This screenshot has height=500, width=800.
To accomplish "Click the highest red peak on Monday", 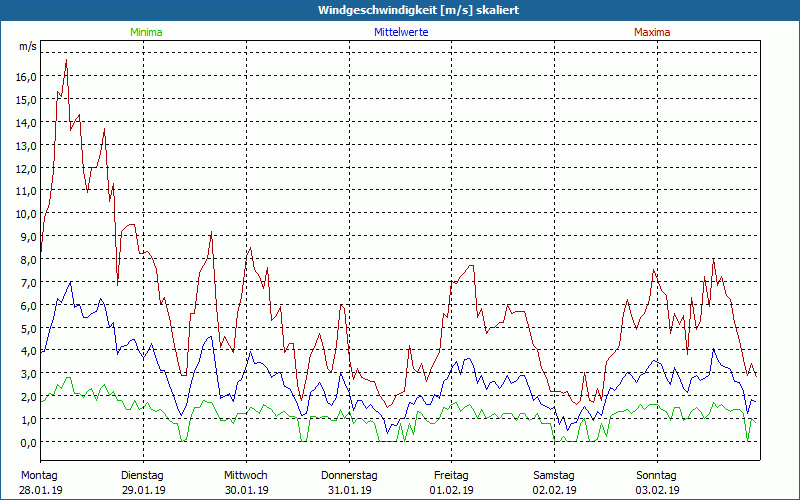I will click(x=66, y=60).
